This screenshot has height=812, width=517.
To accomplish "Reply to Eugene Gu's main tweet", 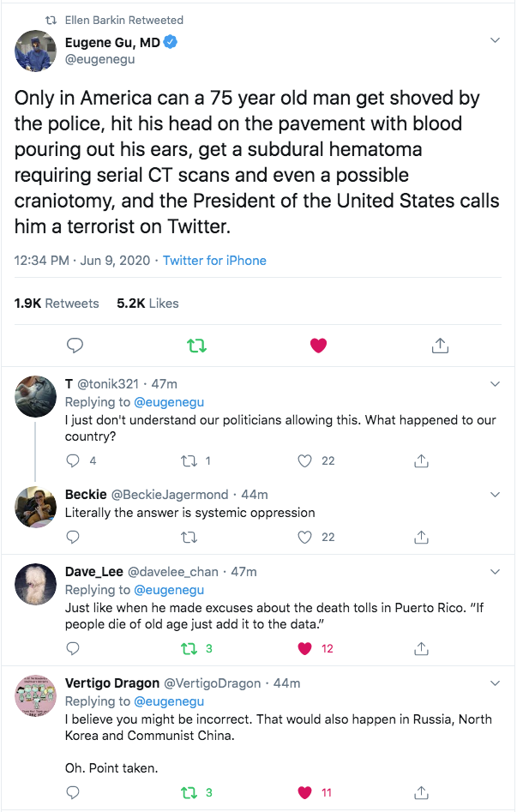I will [75, 346].
